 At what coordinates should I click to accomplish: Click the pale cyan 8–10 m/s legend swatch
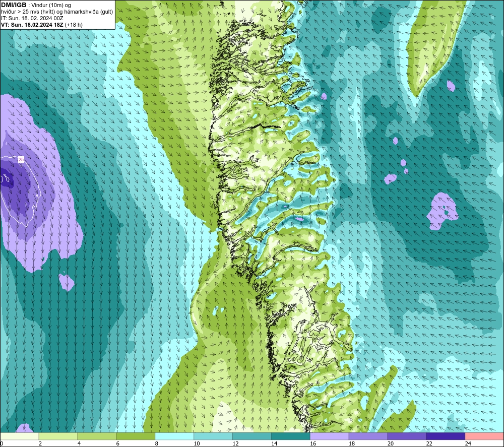coord(174,436)
